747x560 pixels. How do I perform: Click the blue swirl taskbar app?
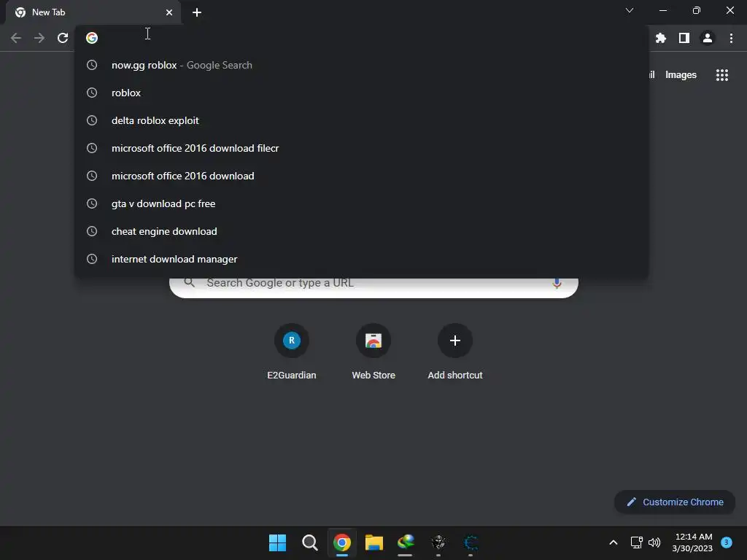click(x=471, y=542)
